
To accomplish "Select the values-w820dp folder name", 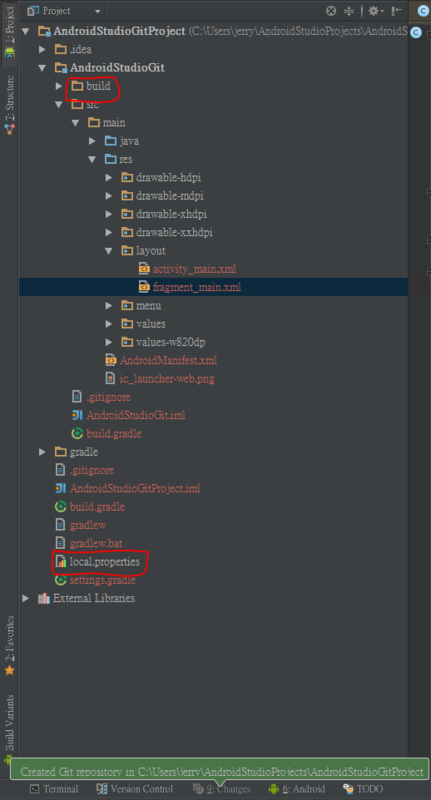I will [x=171, y=342].
